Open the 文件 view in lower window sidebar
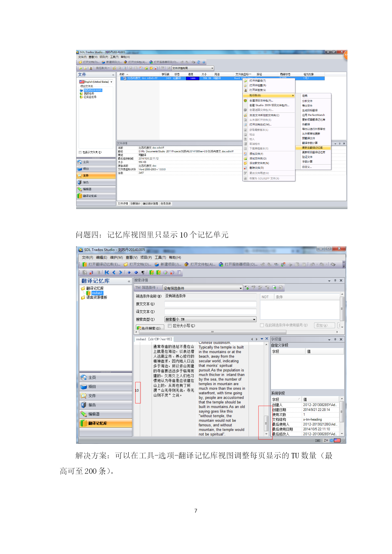The width and height of the screenshot is (392, 554). (x=106, y=396)
